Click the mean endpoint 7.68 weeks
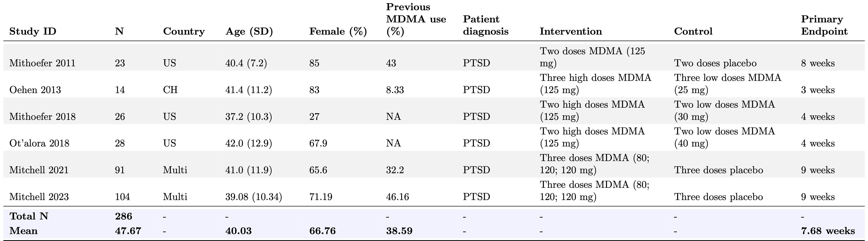The height and width of the screenshot is (241, 868). (x=828, y=231)
